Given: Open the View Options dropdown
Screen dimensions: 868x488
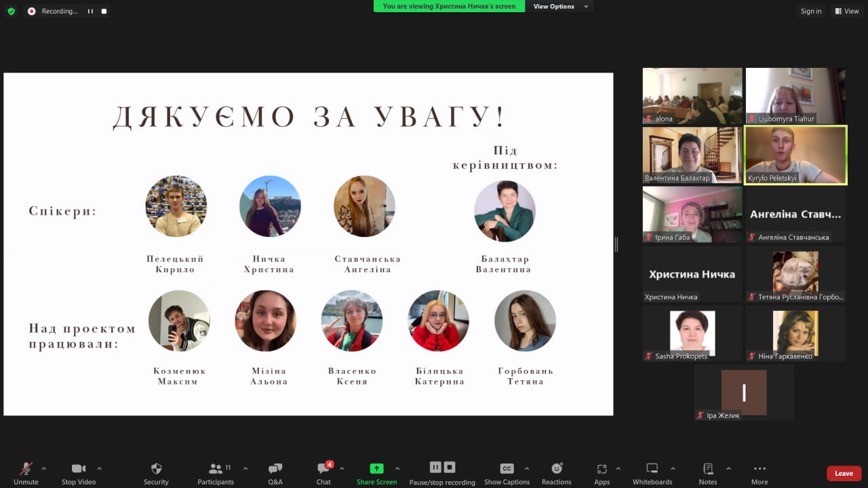Looking at the screenshot, I should (x=559, y=6).
